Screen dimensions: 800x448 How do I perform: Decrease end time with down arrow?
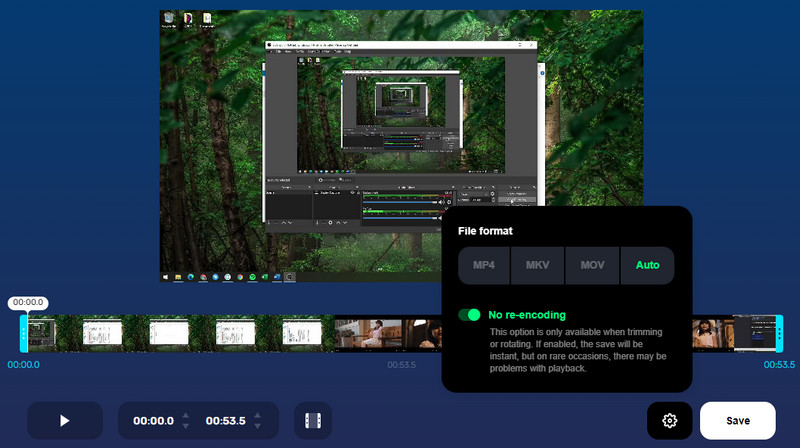(259, 428)
